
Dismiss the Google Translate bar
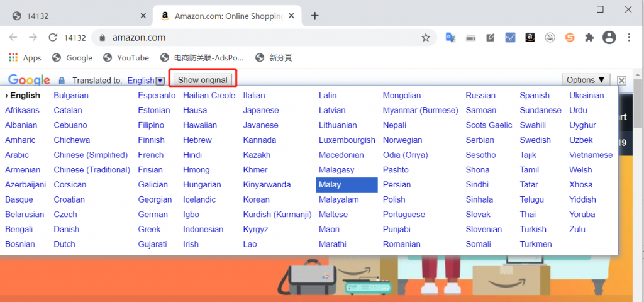click(x=622, y=80)
